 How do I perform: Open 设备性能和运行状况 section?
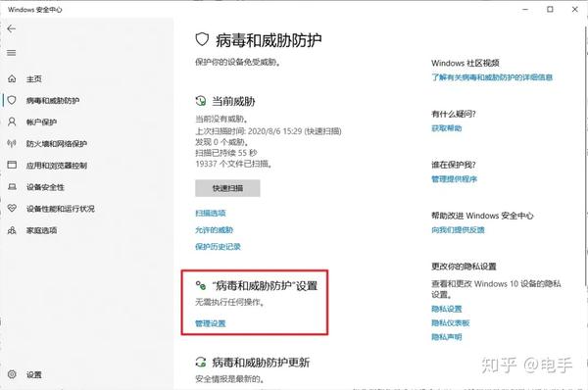point(61,209)
